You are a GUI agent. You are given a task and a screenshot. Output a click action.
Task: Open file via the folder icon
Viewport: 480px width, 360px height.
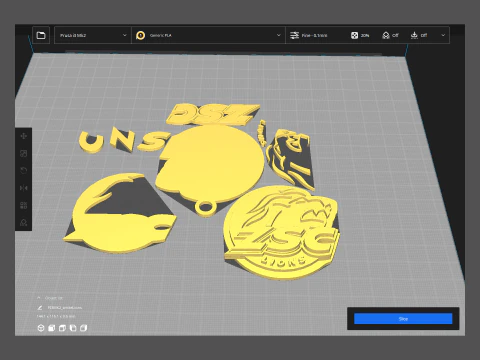click(x=41, y=35)
